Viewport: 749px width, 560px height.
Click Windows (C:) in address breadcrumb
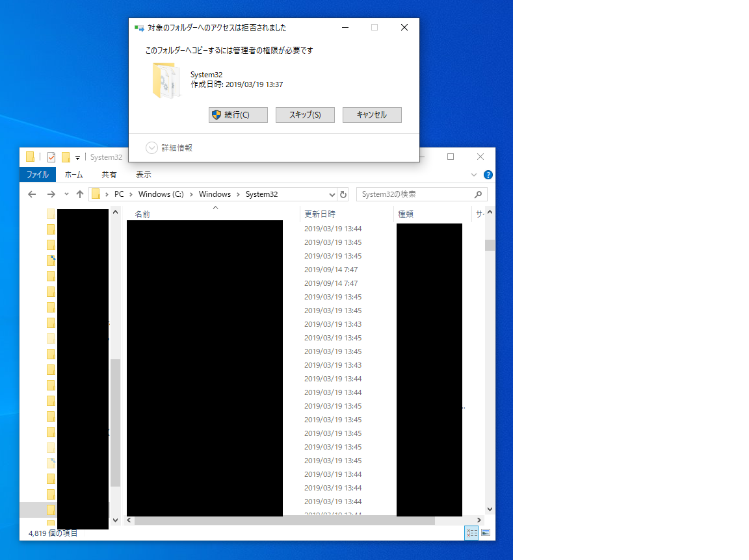click(161, 194)
